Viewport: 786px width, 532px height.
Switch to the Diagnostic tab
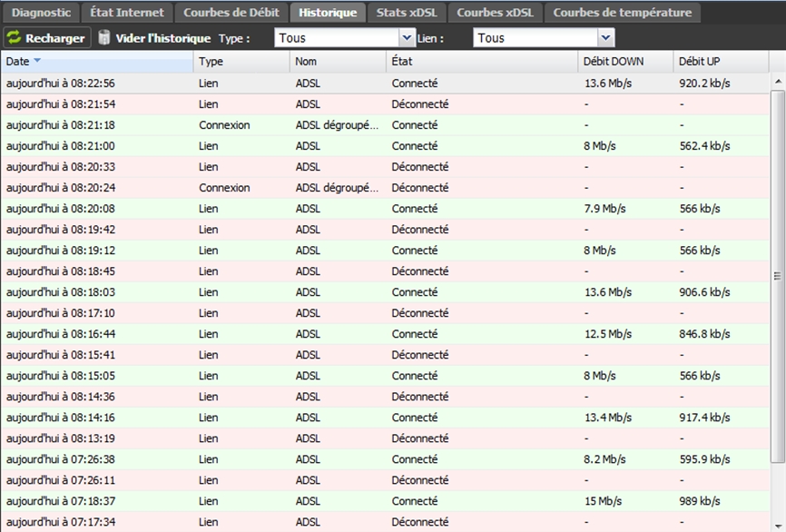click(x=41, y=13)
